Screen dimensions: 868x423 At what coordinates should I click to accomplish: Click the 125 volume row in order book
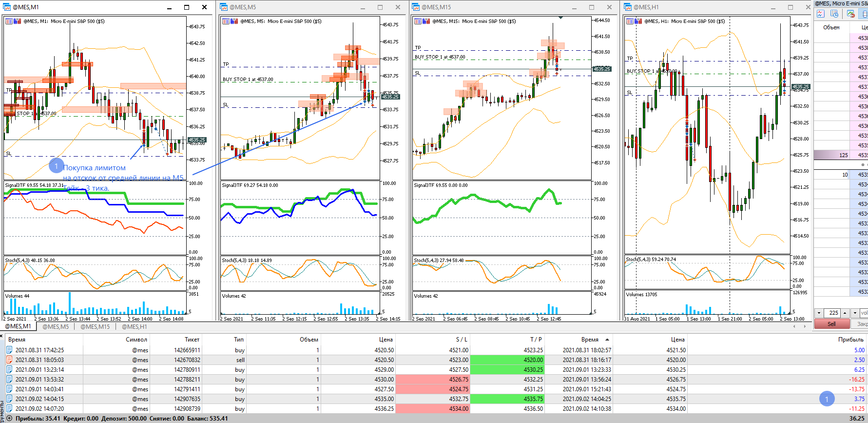tap(841, 155)
